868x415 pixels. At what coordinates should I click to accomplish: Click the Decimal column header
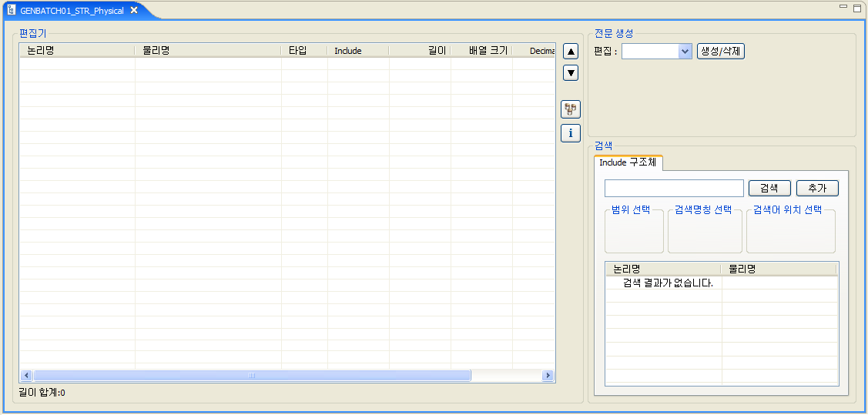click(x=534, y=50)
